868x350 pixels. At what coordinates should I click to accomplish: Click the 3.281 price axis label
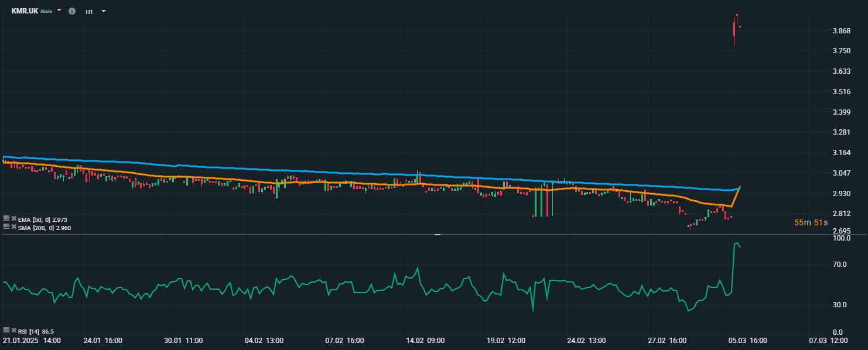point(840,132)
